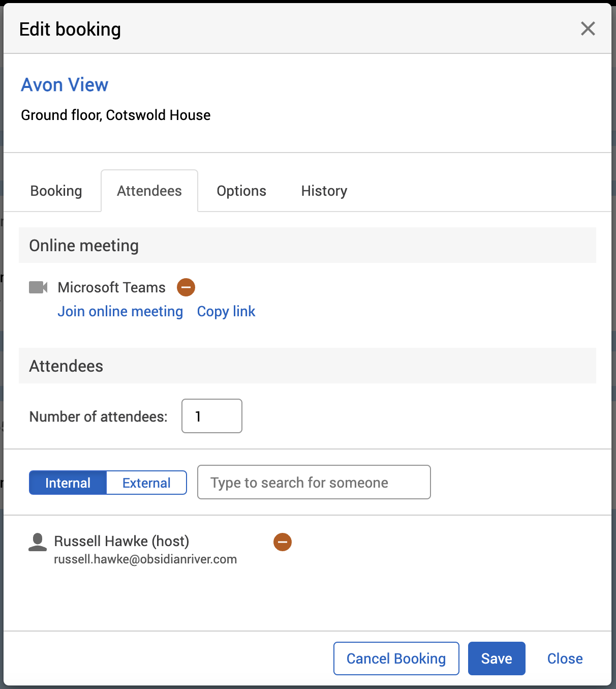Close the Edit booking dialog with X
Image resolution: width=616 pixels, height=689 pixels.
[588, 28]
